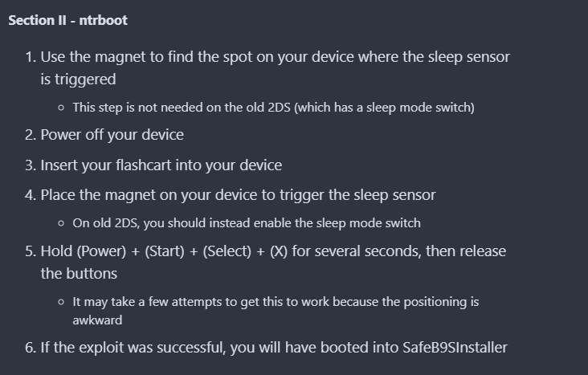Image resolution: width=588 pixels, height=375 pixels.
Task: Click step 4 'Place the magnet on your device'
Action: (238, 195)
